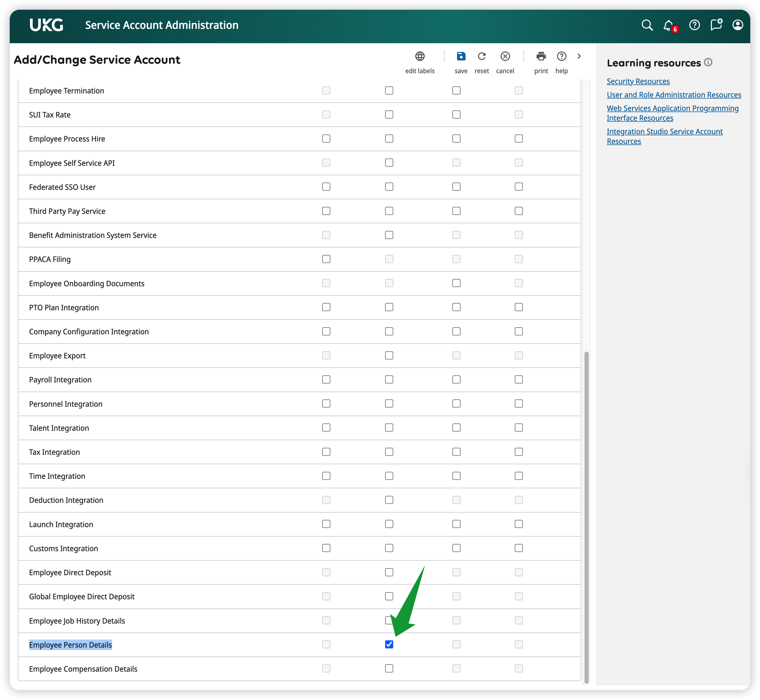This screenshot has width=760, height=700.
Task: Check the enabled Employee Compensation Details checkbox
Action: pyautogui.click(x=389, y=669)
